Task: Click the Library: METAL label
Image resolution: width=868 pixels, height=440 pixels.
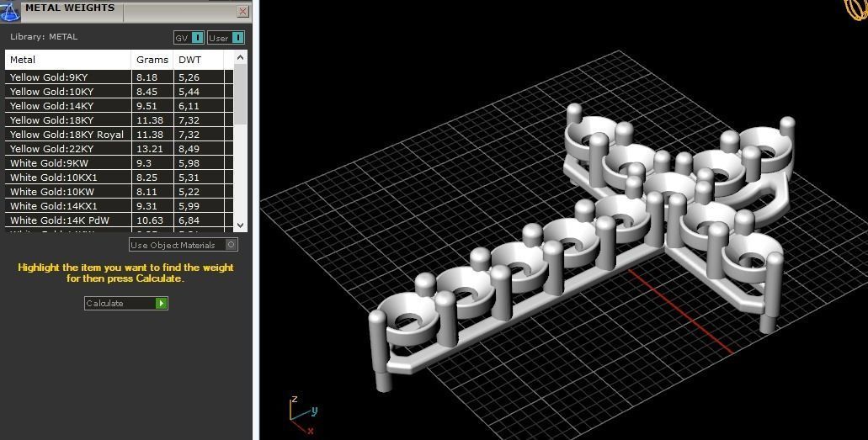Action: coord(44,37)
